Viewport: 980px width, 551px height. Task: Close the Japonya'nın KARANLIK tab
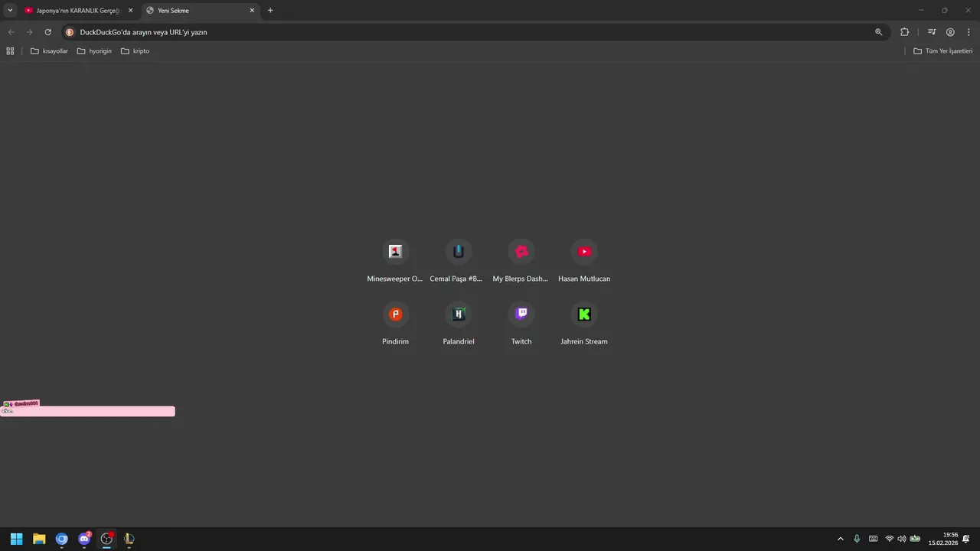coord(130,11)
